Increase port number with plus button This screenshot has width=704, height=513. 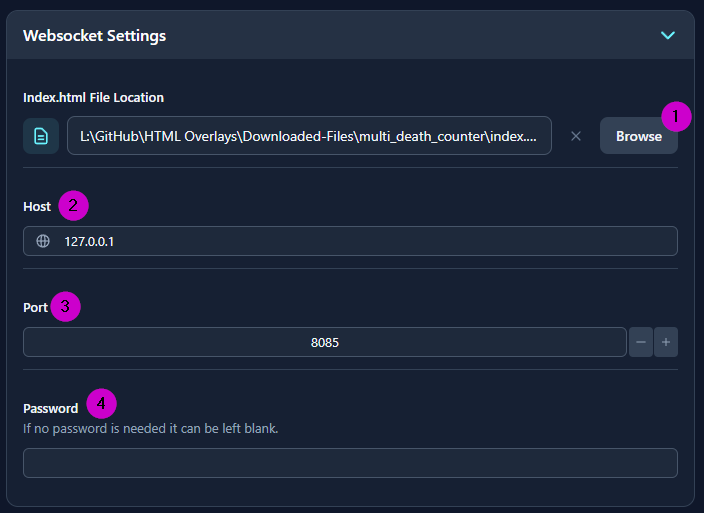click(667, 342)
